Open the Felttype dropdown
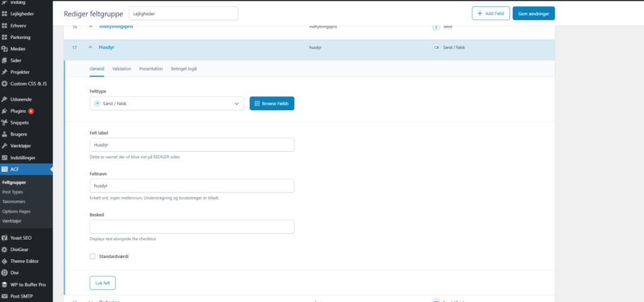 tap(167, 104)
